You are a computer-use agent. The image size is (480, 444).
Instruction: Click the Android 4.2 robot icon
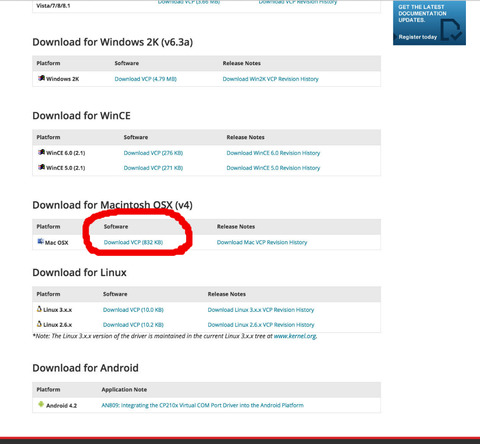(41, 404)
